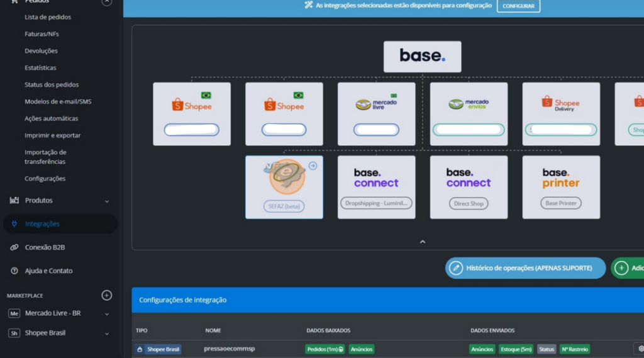Click the magic wand icon in banner

tap(308, 5)
